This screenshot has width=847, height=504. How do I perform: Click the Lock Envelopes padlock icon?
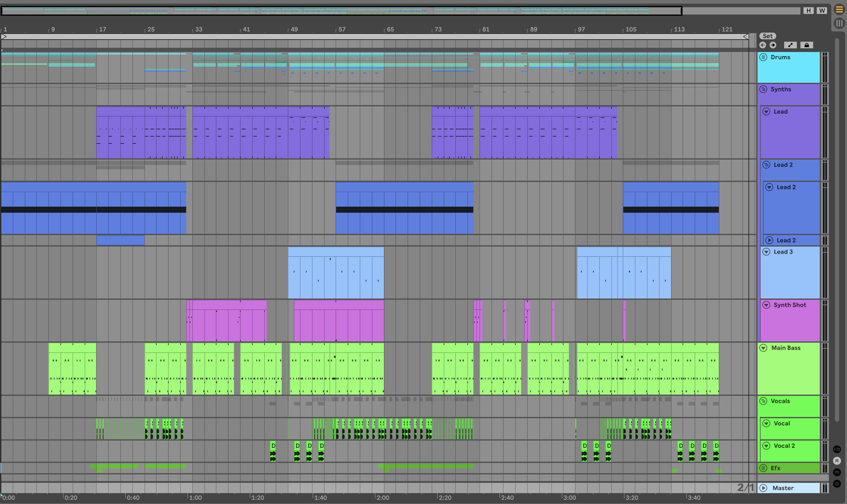pyautogui.click(x=806, y=45)
